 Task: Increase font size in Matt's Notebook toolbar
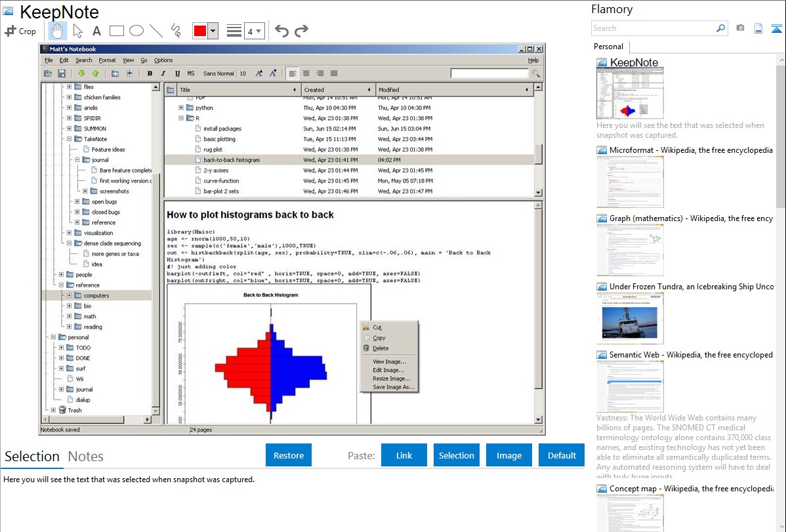click(x=259, y=73)
